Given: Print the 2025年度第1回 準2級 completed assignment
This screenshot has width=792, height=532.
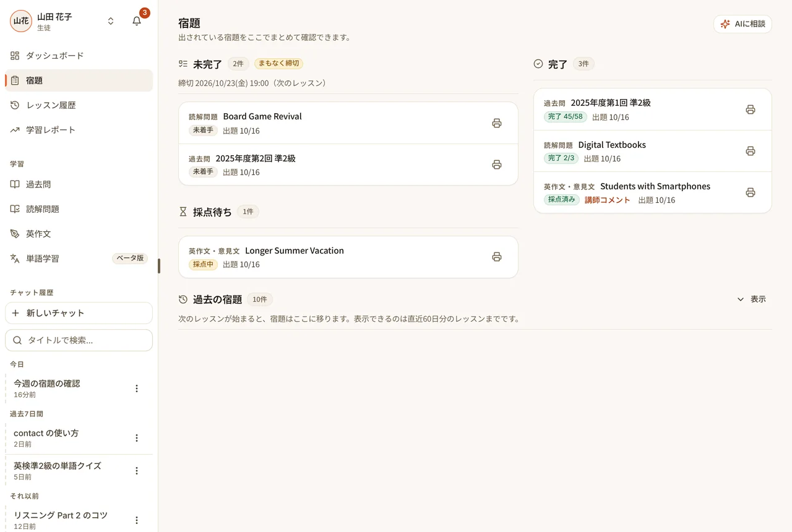Looking at the screenshot, I should point(750,109).
